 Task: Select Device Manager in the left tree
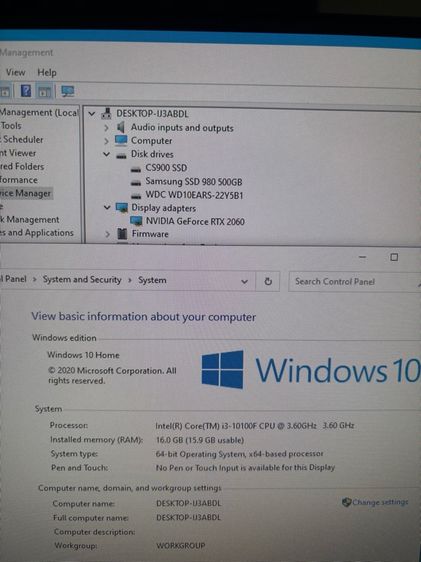(25, 194)
